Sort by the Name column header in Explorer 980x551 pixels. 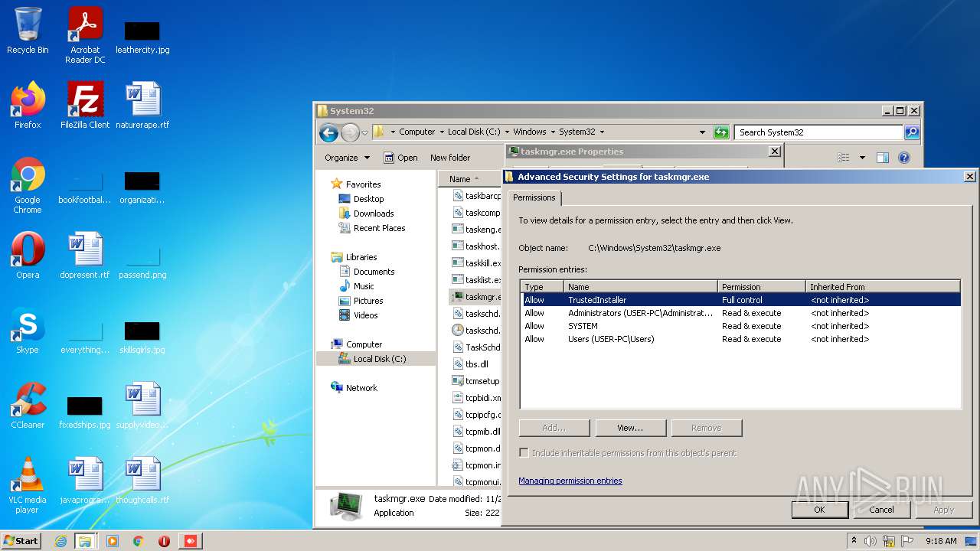point(469,179)
